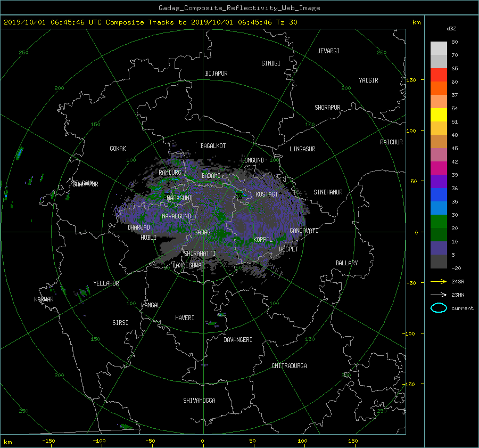Click the BALLARY place name
Screen dimensions: 479x448
pos(346,263)
